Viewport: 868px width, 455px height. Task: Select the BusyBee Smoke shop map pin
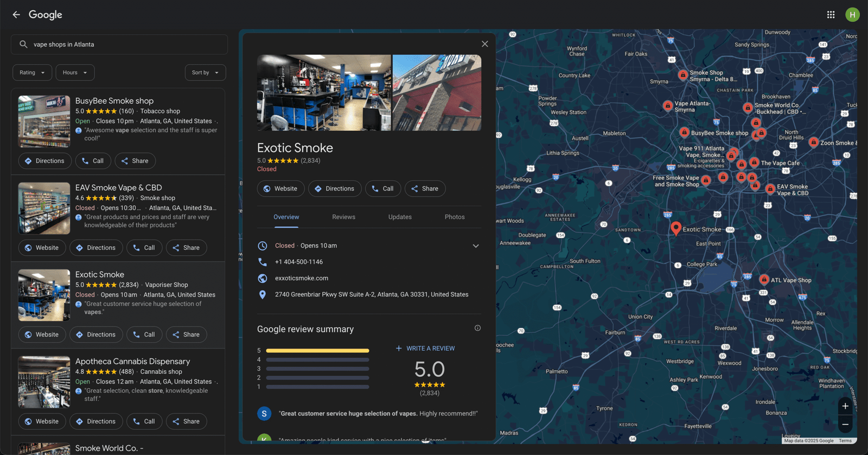tap(684, 132)
